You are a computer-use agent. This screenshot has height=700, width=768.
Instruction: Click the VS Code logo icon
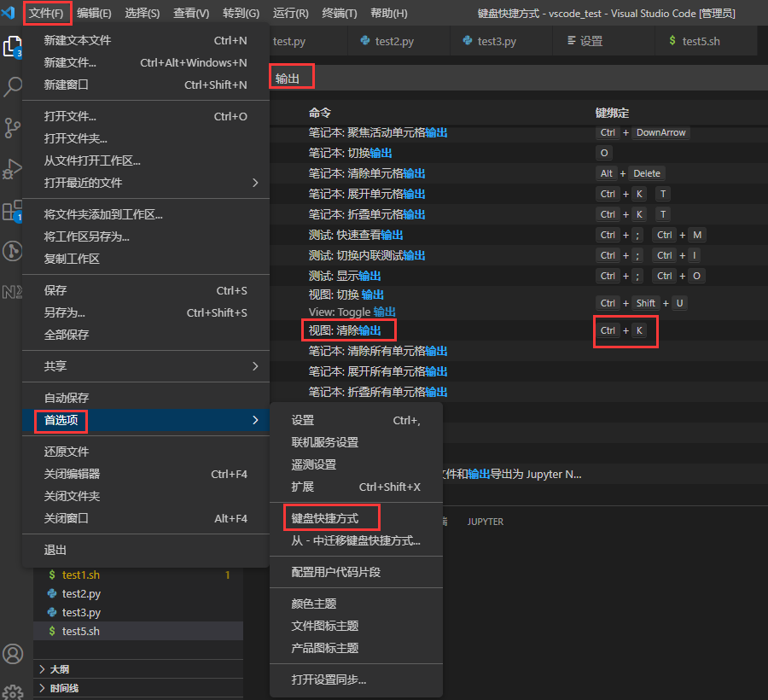click(x=9, y=12)
